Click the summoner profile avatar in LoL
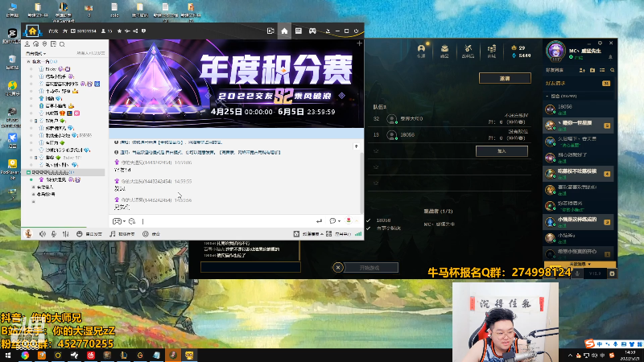The width and height of the screenshot is (644, 362). point(555,51)
